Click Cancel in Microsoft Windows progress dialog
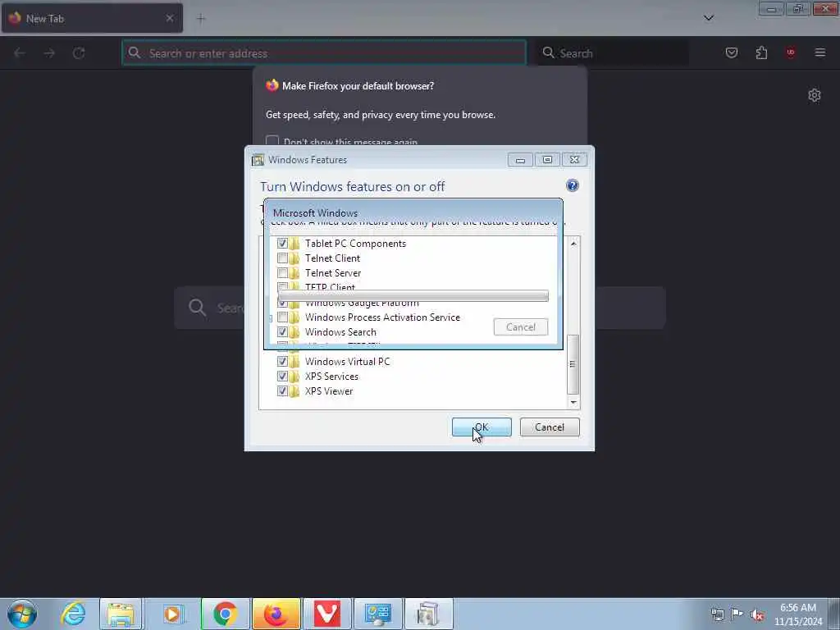Screen dimensions: 840x630 pyautogui.click(x=521, y=327)
